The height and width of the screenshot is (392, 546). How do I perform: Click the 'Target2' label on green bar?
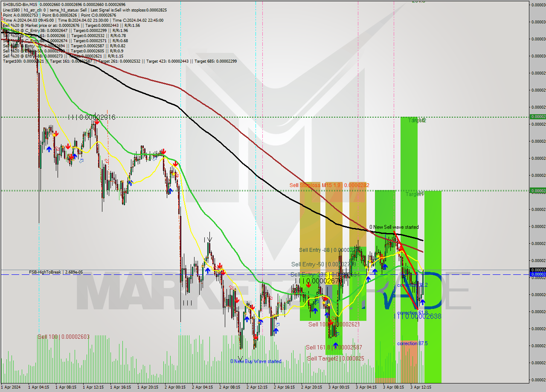point(417,121)
